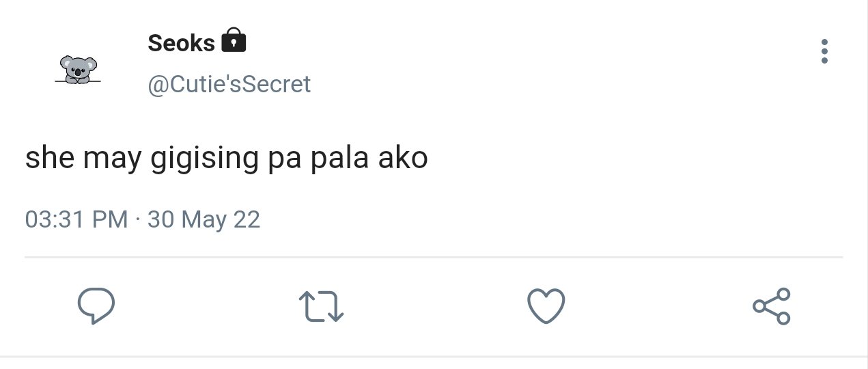Open the three-dot more options menu

(x=825, y=51)
